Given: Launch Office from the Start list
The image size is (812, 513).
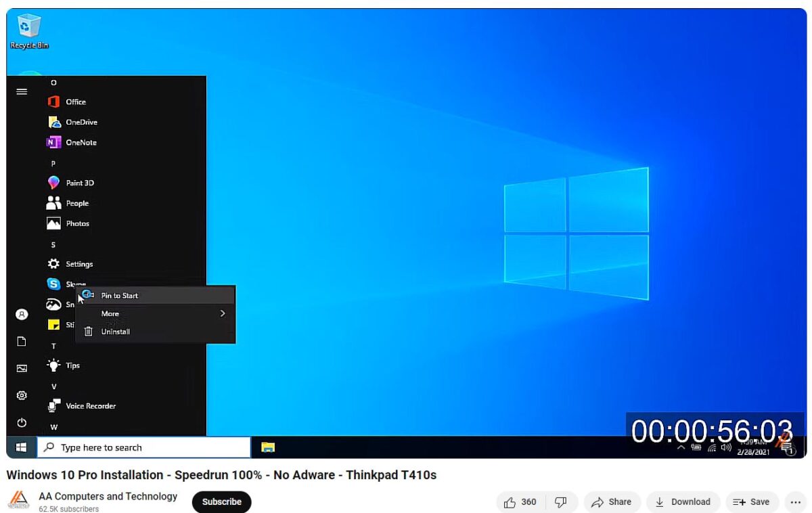Looking at the screenshot, I should coord(66,102).
